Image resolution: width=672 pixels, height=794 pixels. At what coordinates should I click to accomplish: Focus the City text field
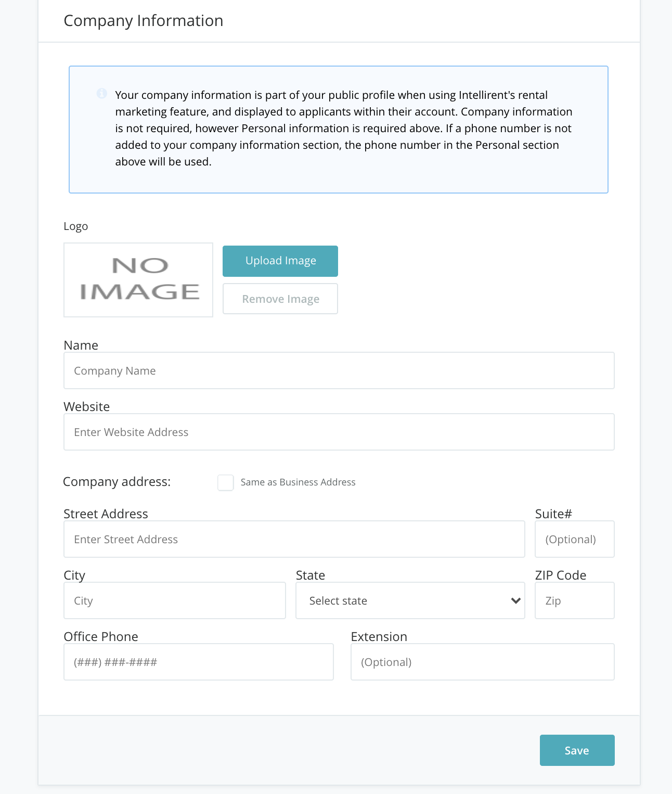(x=174, y=600)
